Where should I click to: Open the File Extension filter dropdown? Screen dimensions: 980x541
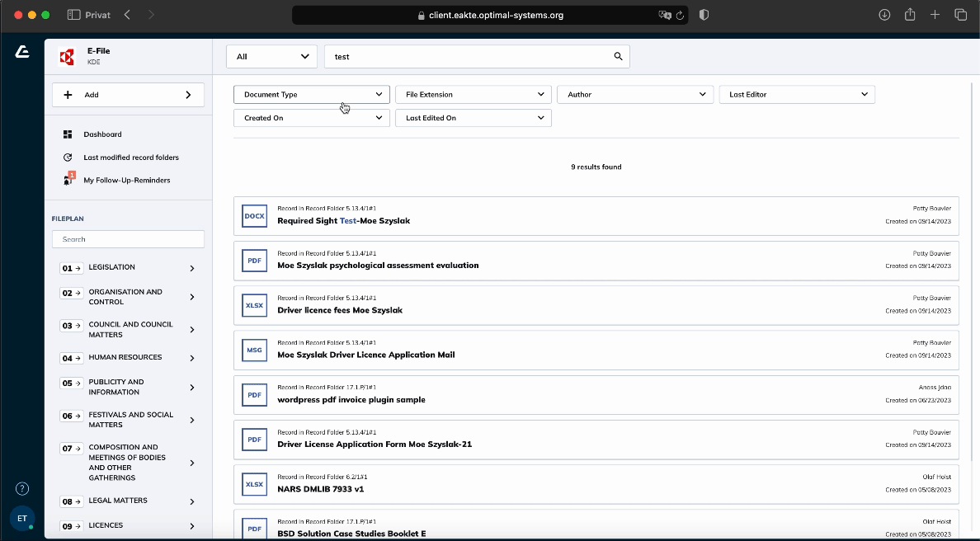pyautogui.click(x=473, y=95)
